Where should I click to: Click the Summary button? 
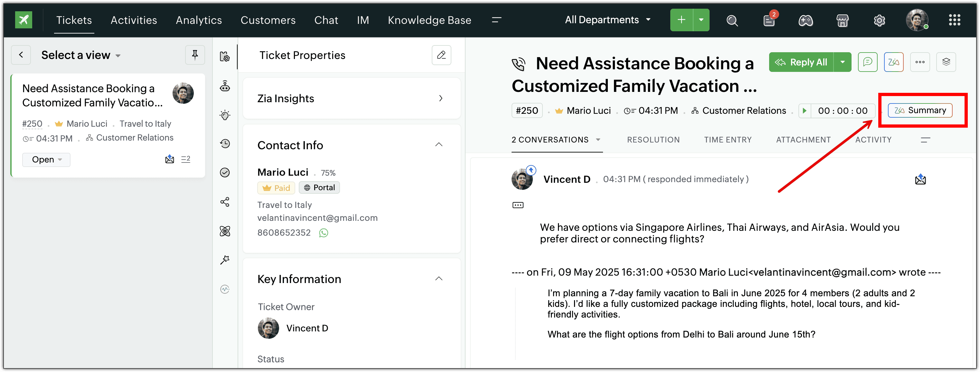point(920,111)
